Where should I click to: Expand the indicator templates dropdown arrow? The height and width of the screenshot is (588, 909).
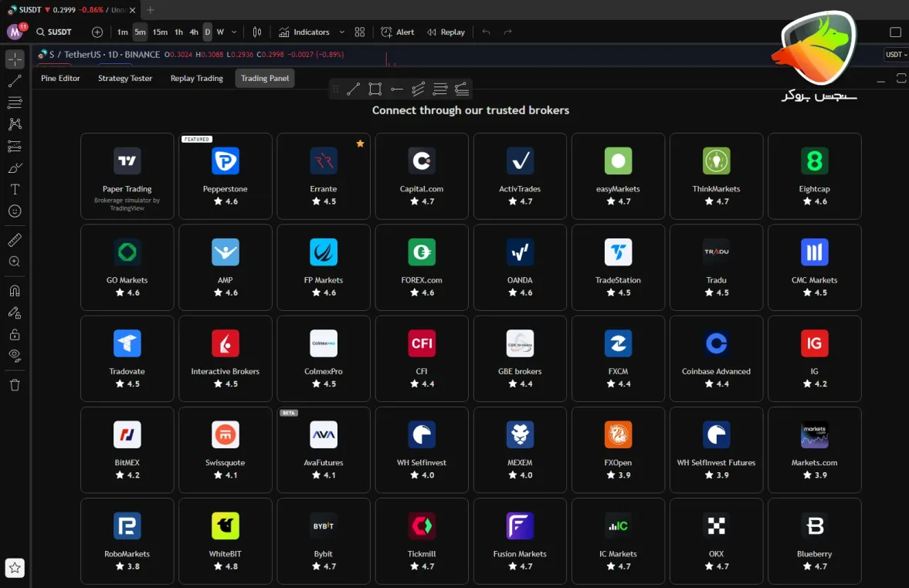(341, 32)
